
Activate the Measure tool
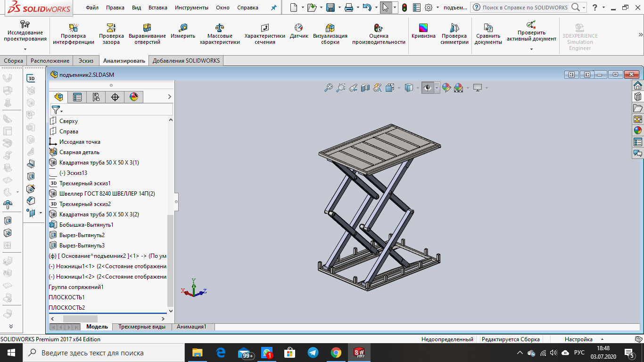183,31
